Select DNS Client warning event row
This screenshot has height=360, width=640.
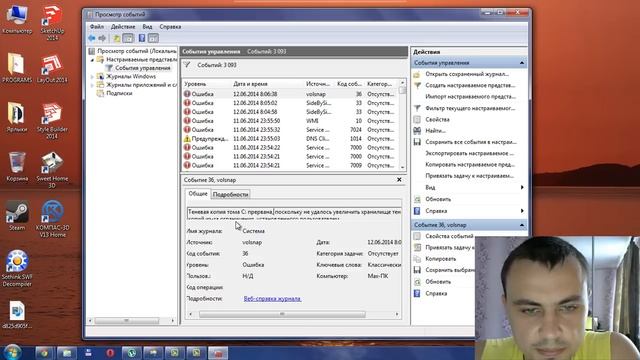point(290,139)
